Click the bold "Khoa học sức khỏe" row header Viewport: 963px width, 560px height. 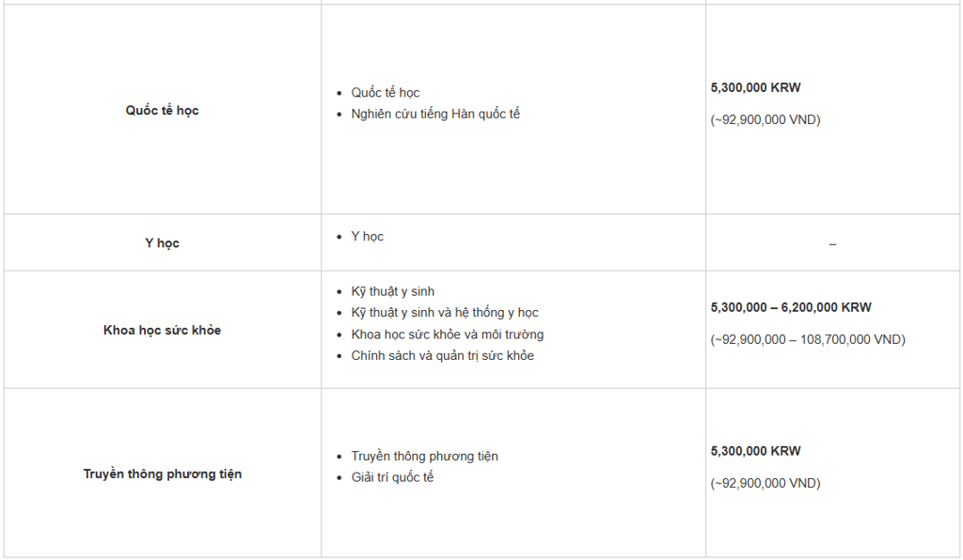coord(162,331)
